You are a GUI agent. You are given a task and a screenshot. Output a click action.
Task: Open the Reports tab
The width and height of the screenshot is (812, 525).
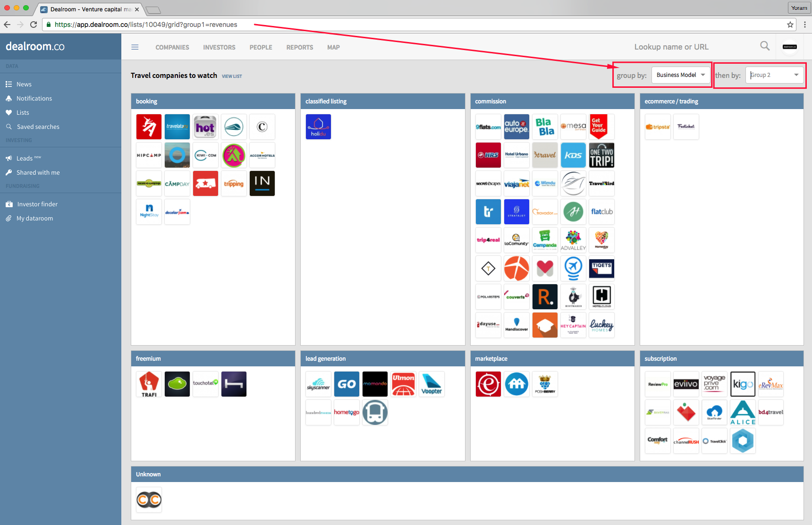pos(299,47)
